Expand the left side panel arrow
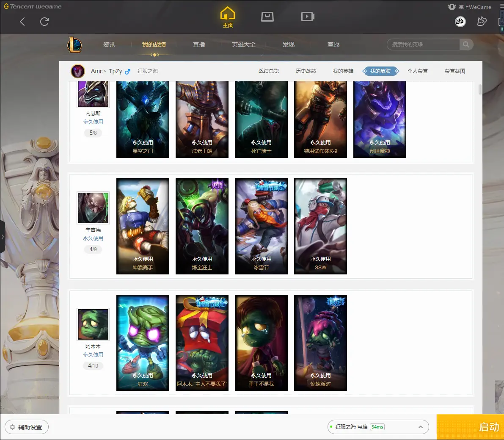504x440 pixels. (x=3, y=236)
